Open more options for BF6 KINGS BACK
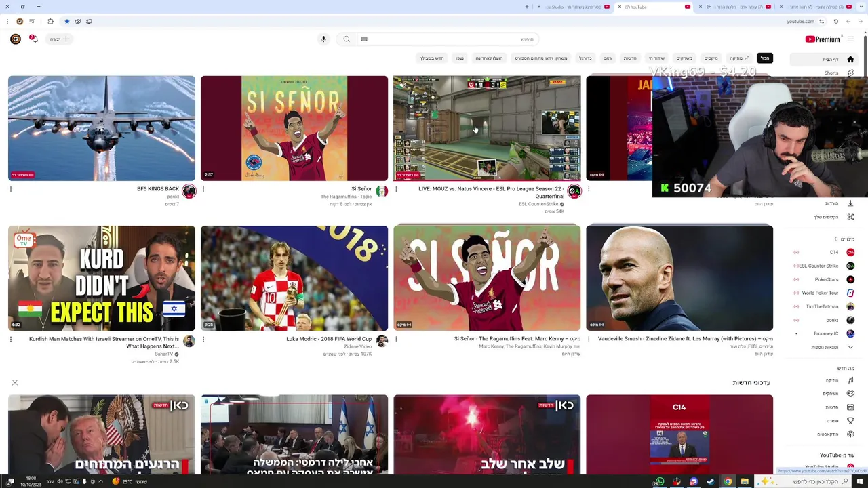This screenshot has width=868, height=488. click(11, 189)
